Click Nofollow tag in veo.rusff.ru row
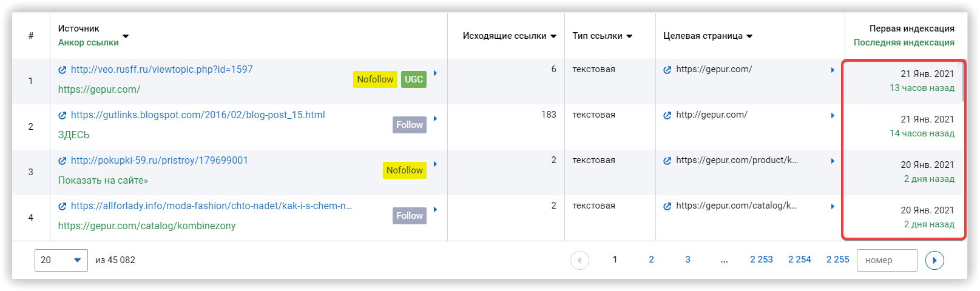 (x=375, y=79)
